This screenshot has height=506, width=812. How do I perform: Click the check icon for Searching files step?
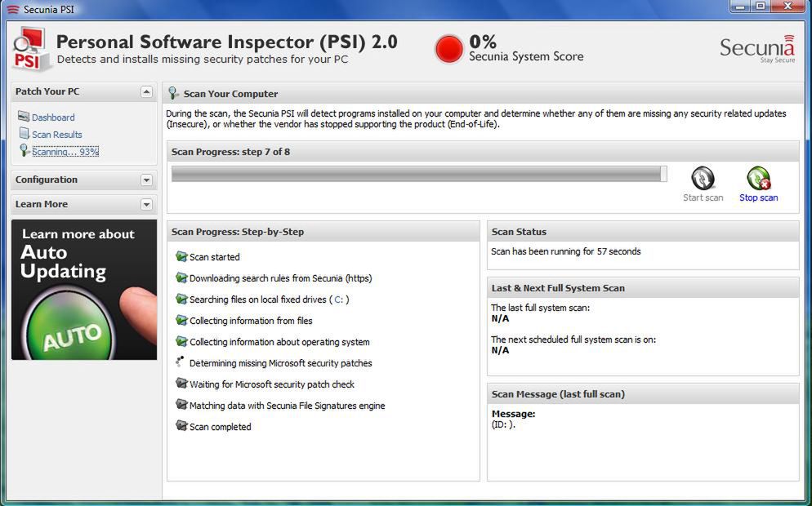click(181, 299)
